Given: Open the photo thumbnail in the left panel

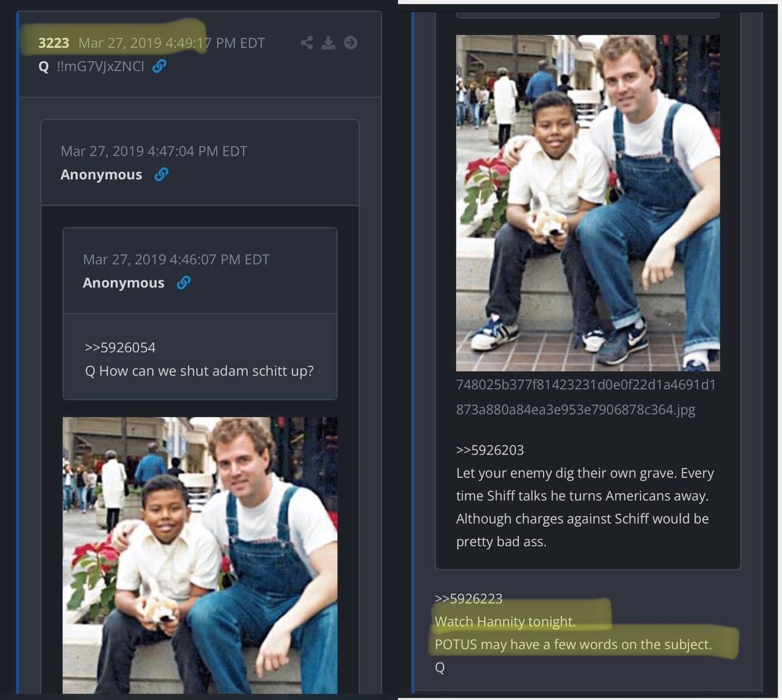Looking at the screenshot, I should [x=200, y=555].
